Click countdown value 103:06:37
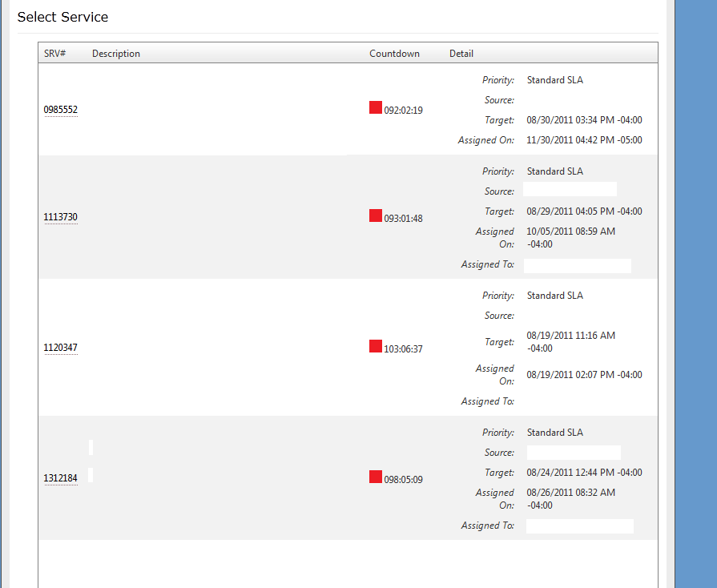This screenshot has width=717, height=588. [403, 349]
